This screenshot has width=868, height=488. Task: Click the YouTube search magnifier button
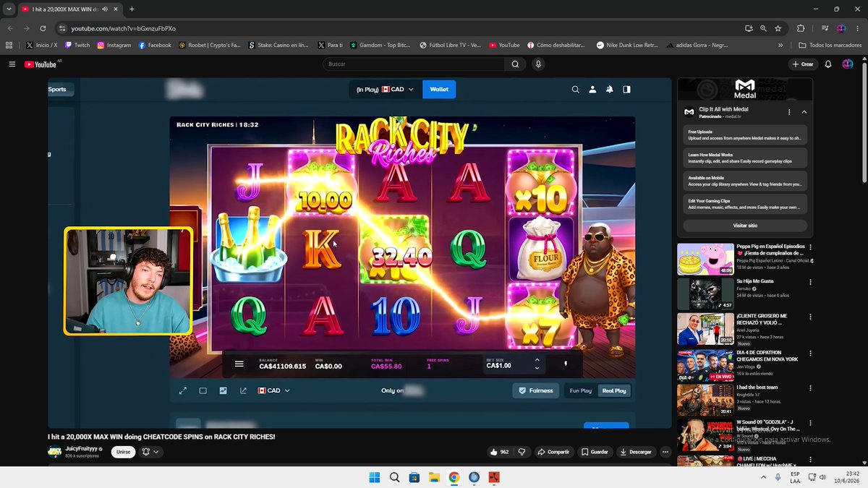[x=515, y=64]
